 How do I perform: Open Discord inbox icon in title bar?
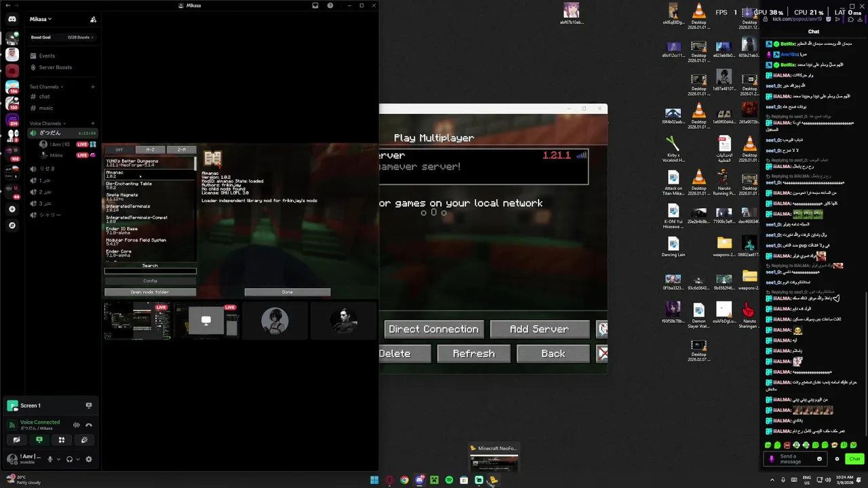coord(315,5)
